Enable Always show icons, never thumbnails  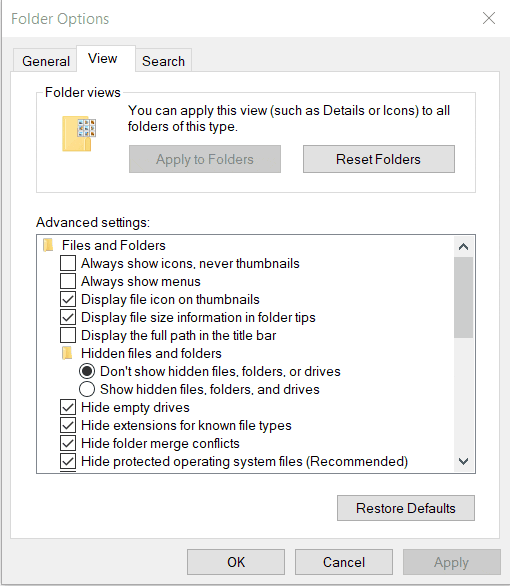coord(68,263)
